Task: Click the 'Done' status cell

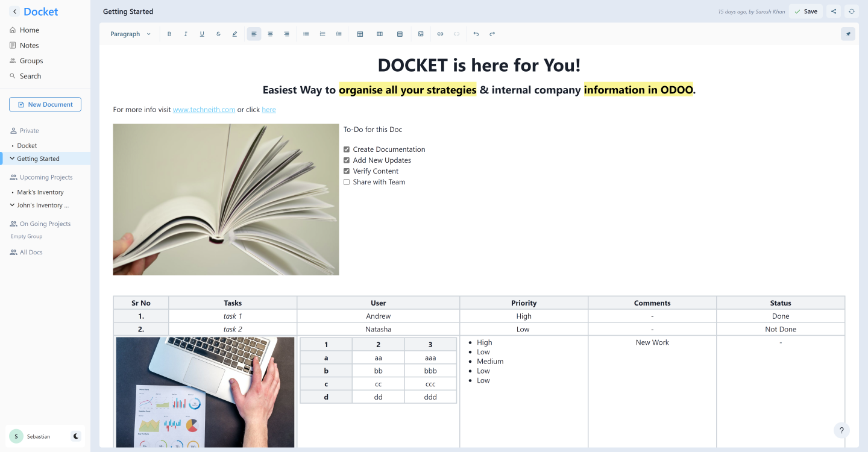Action: pyautogui.click(x=781, y=316)
